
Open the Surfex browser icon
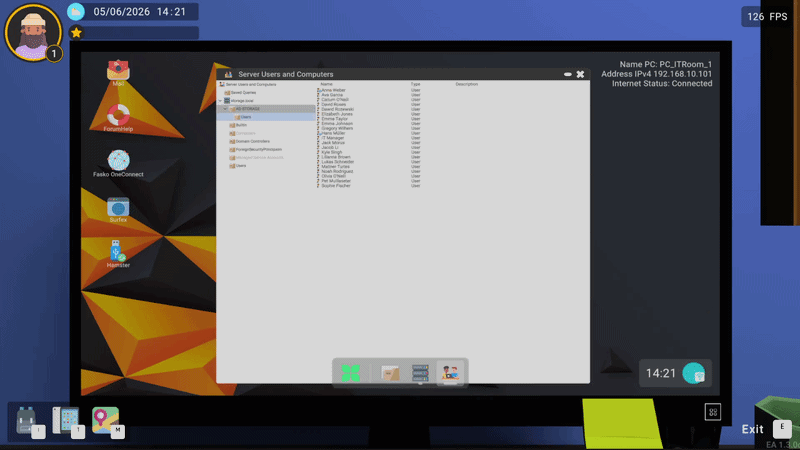coord(118,209)
